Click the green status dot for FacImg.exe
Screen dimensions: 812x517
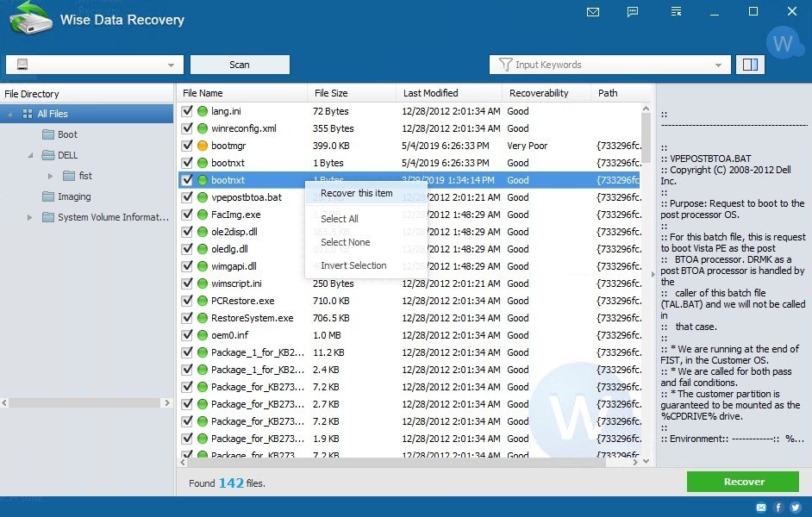point(203,215)
